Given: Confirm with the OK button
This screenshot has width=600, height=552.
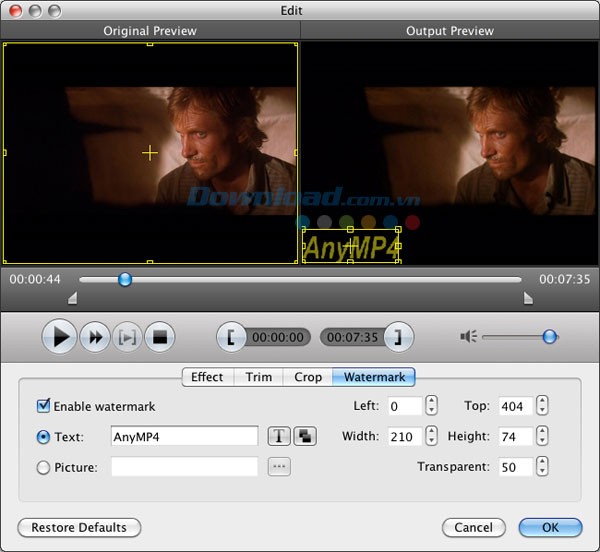Looking at the screenshot, I should [x=550, y=528].
